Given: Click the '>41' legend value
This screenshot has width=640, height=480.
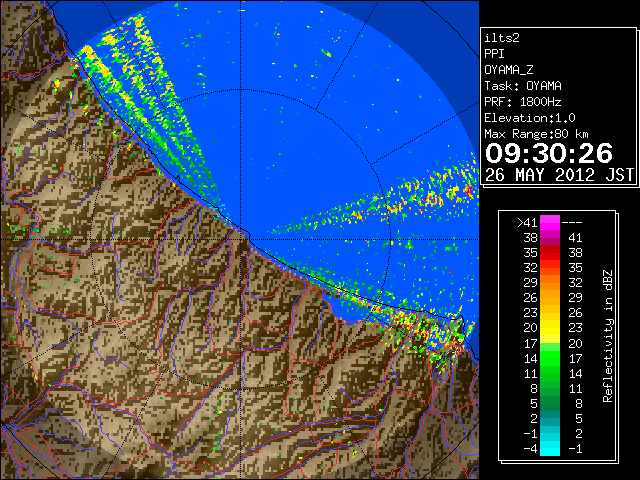Looking at the screenshot, I should 527,223.
